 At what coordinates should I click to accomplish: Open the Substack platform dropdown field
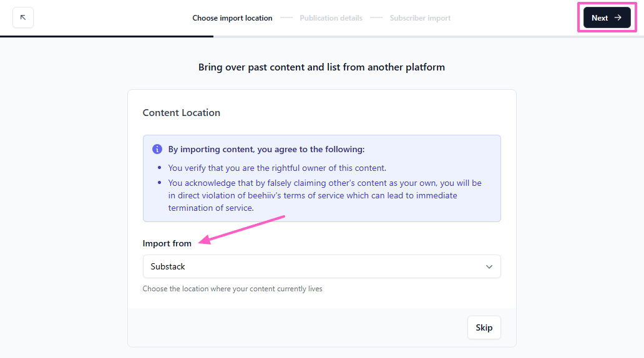[x=312, y=266]
